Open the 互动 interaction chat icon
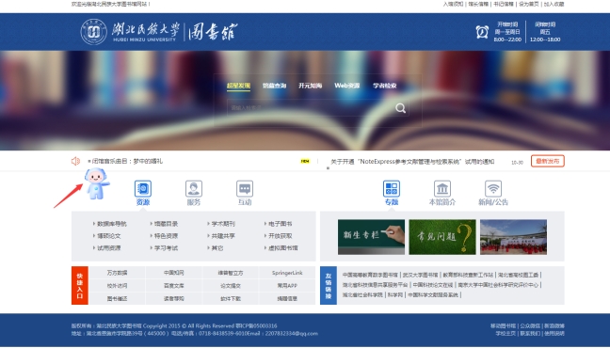Viewport: 610px width, 364px height. (245, 189)
